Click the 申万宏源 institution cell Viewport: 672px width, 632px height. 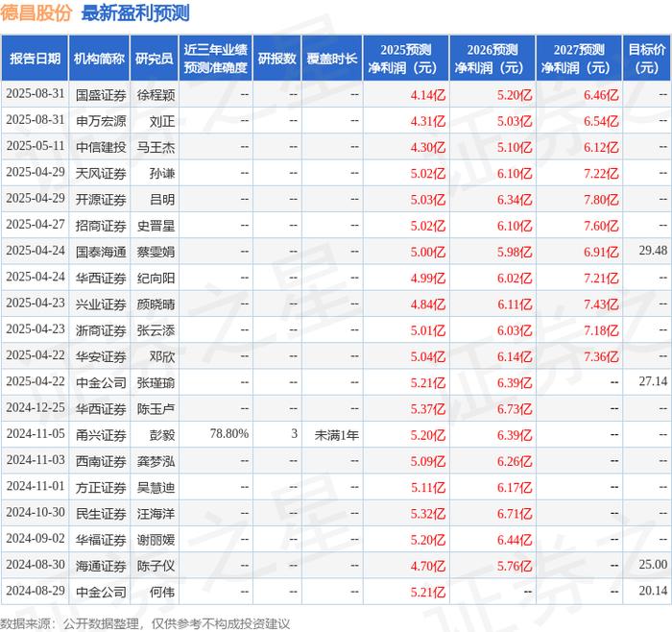[101, 121]
